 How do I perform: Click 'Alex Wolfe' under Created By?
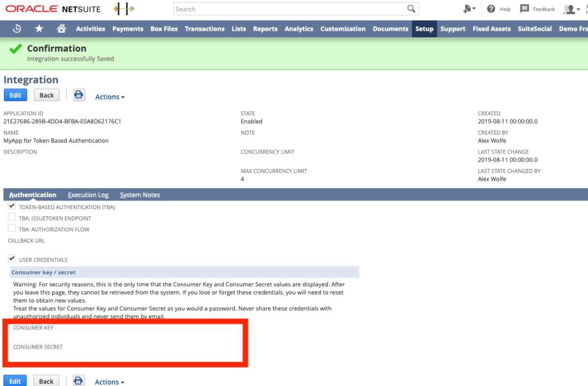492,140
